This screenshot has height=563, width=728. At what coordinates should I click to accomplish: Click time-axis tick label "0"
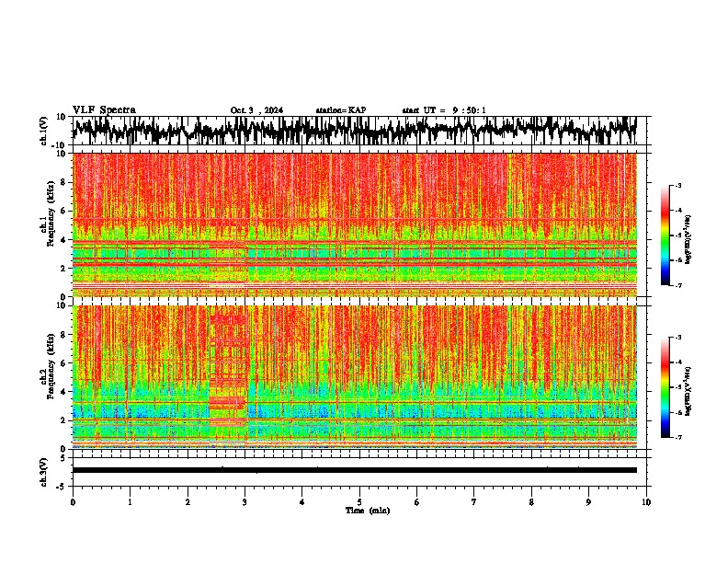[73, 502]
